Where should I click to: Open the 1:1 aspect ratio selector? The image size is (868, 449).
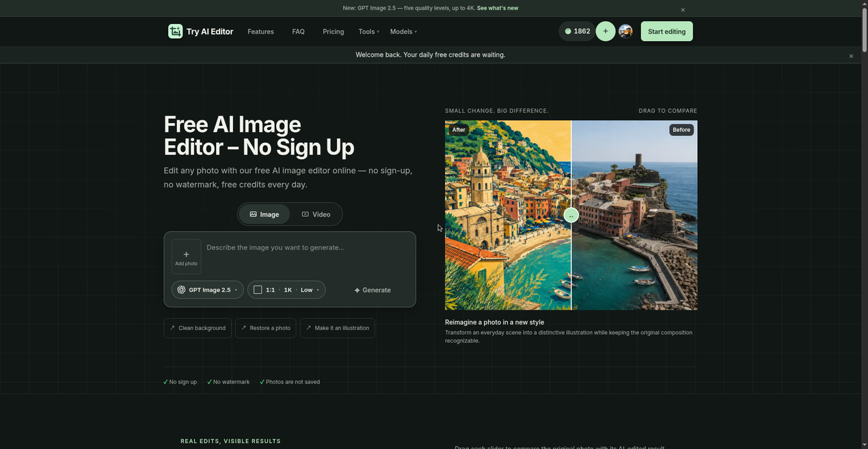click(x=265, y=290)
